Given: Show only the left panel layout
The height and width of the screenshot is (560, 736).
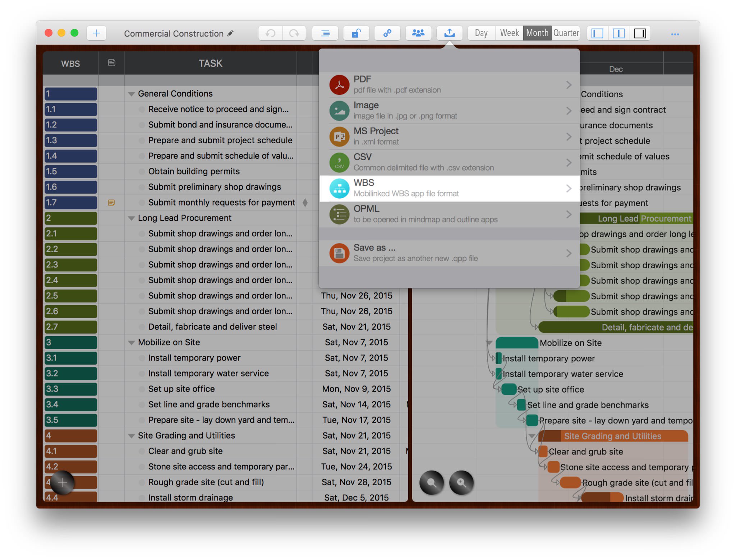Looking at the screenshot, I should click(x=597, y=33).
